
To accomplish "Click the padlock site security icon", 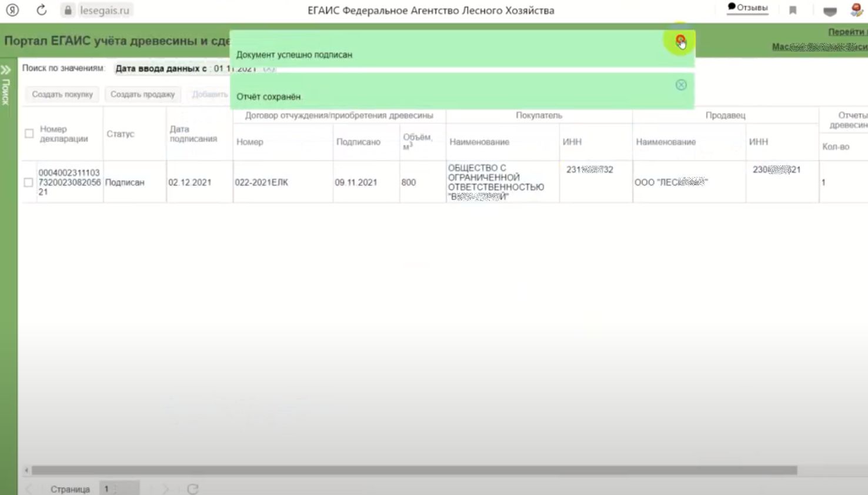I will (68, 10).
